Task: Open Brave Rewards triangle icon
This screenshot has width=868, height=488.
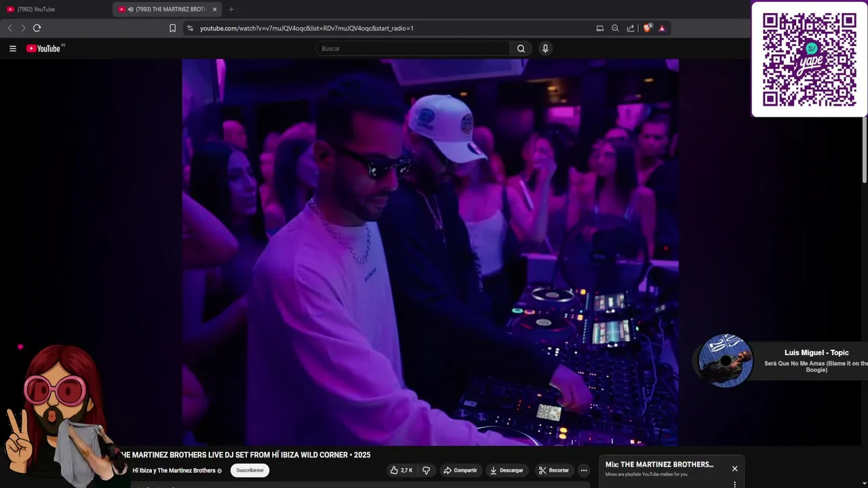Action: coord(662,28)
